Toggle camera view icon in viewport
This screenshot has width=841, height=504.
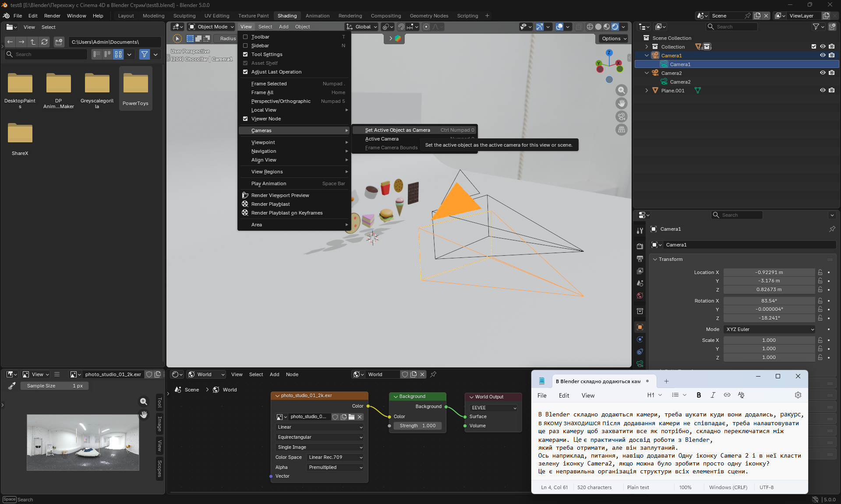coord(621,116)
